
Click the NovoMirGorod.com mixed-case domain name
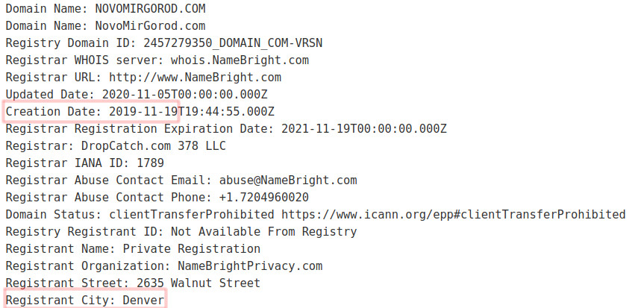pyautogui.click(x=150, y=26)
